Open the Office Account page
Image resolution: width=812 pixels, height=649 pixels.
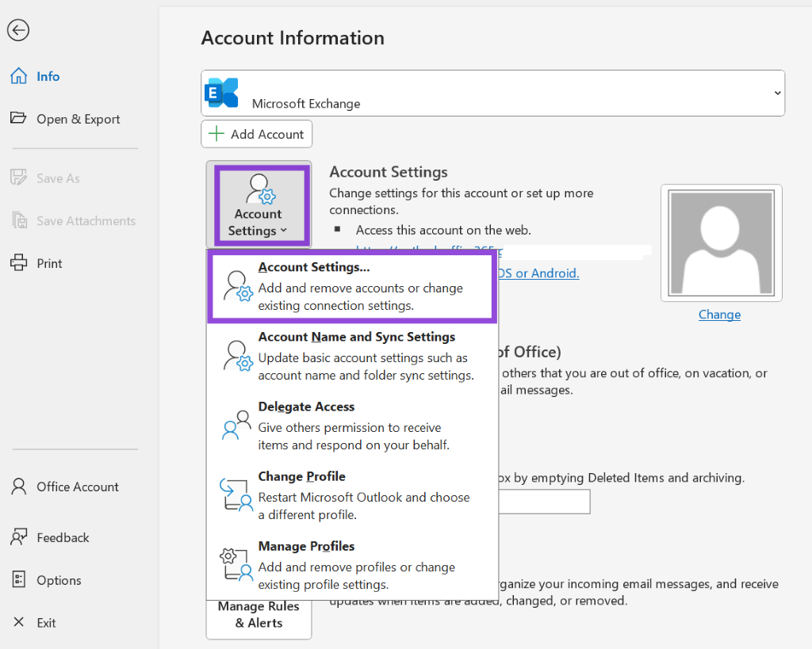click(78, 487)
